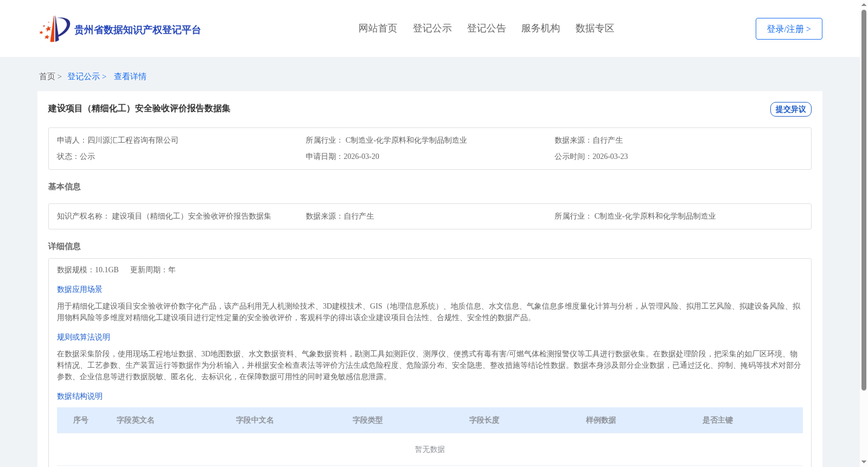Open the 登记公示 navigation item

pos(432,28)
